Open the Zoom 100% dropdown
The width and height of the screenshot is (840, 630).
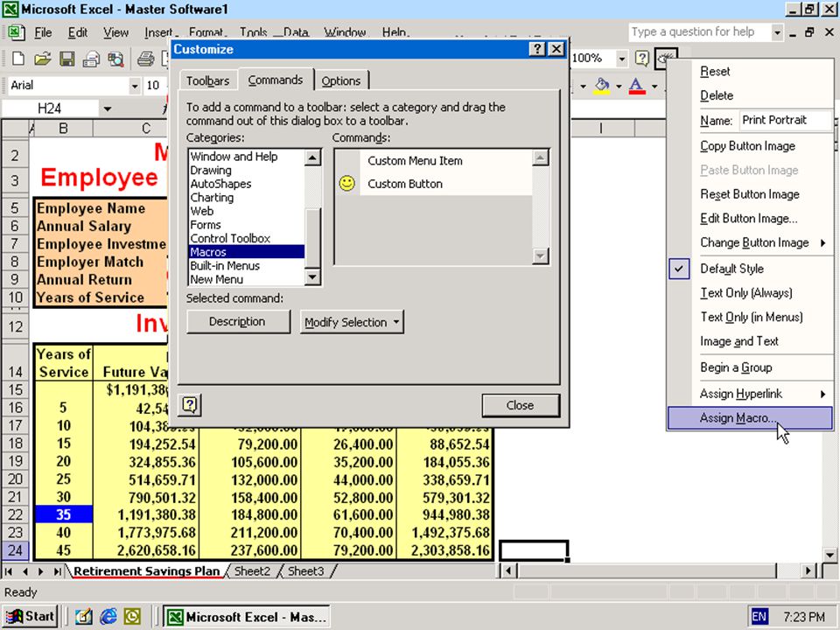621,58
